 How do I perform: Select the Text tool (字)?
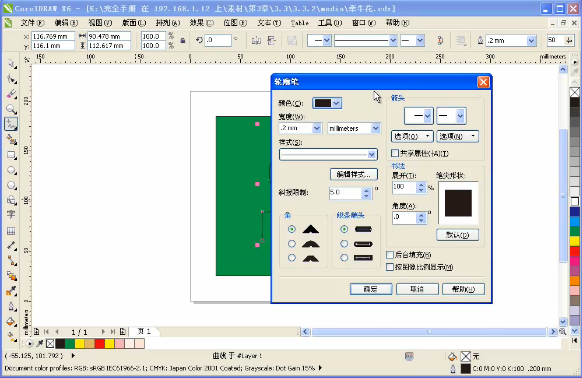[12, 215]
